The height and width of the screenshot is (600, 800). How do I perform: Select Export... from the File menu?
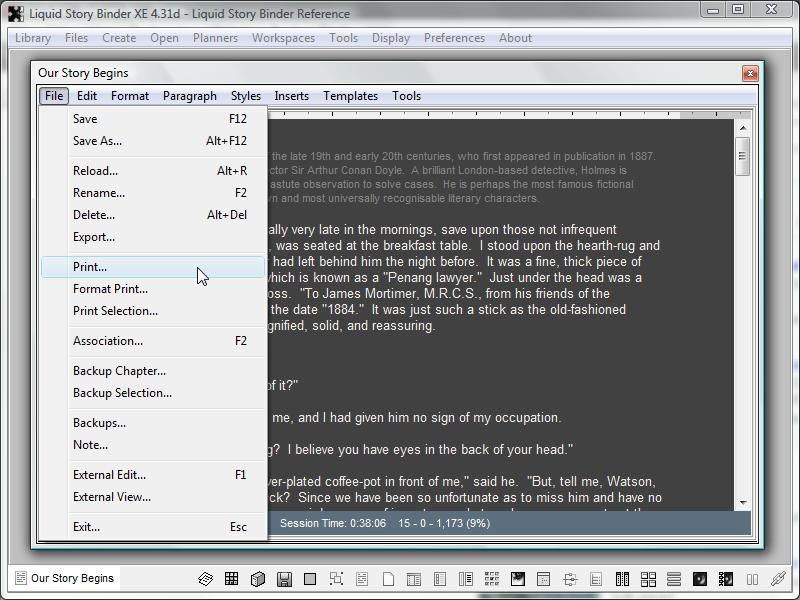point(94,237)
